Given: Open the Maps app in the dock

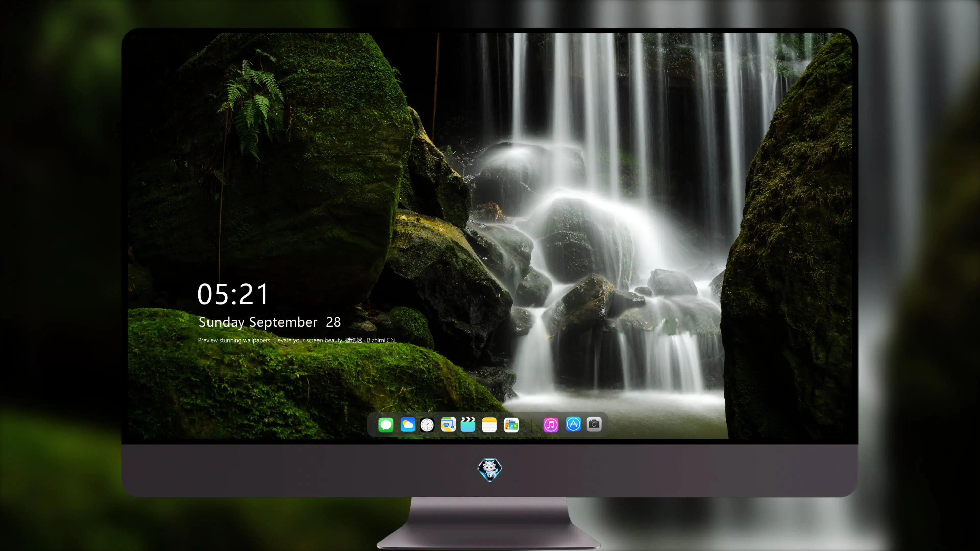Looking at the screenshot, I should 448,424.
